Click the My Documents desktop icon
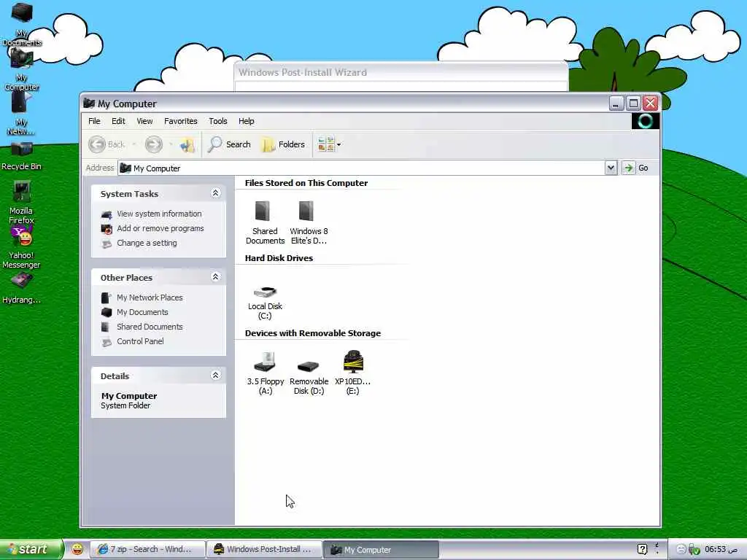This screenshot has height=560, width=747. click(21, 24)
